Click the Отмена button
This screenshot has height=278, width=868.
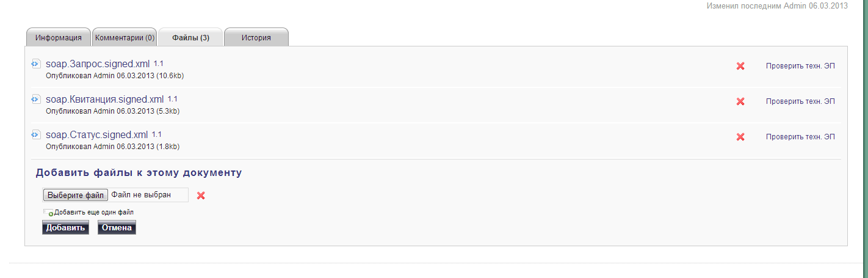coord(117,228)
